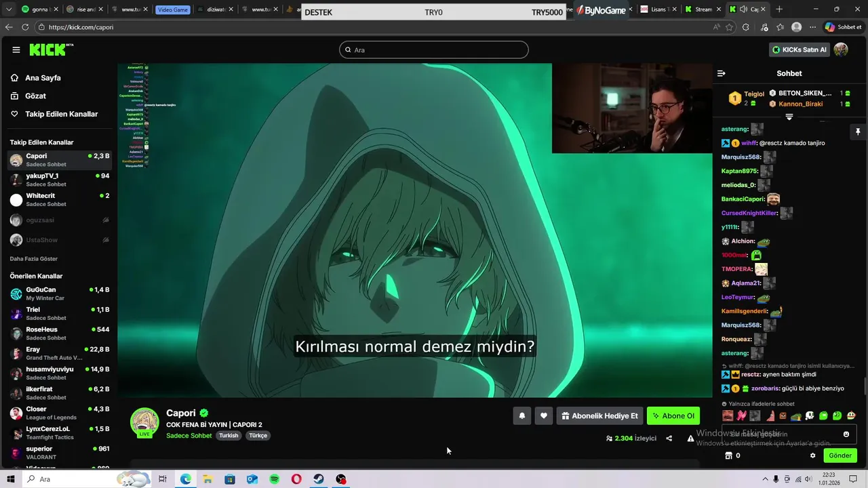
Task: Open a new browser tab
Action: tap(779, 9)
